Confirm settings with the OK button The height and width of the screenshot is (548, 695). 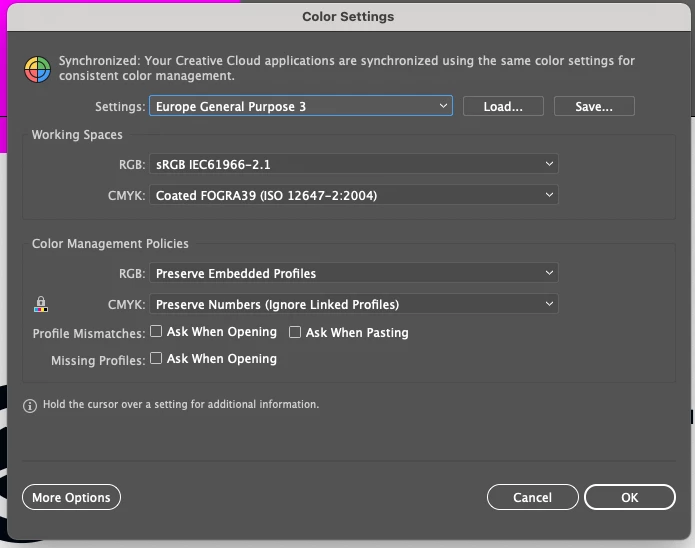coord(629,497)
